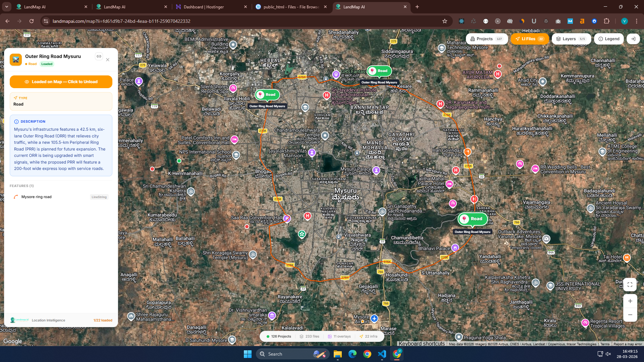Click the Jayalakshmi Vilas Mansion icon
This screenshot has width=644, height=362.
pyautogui.click(x=312, y=153)
